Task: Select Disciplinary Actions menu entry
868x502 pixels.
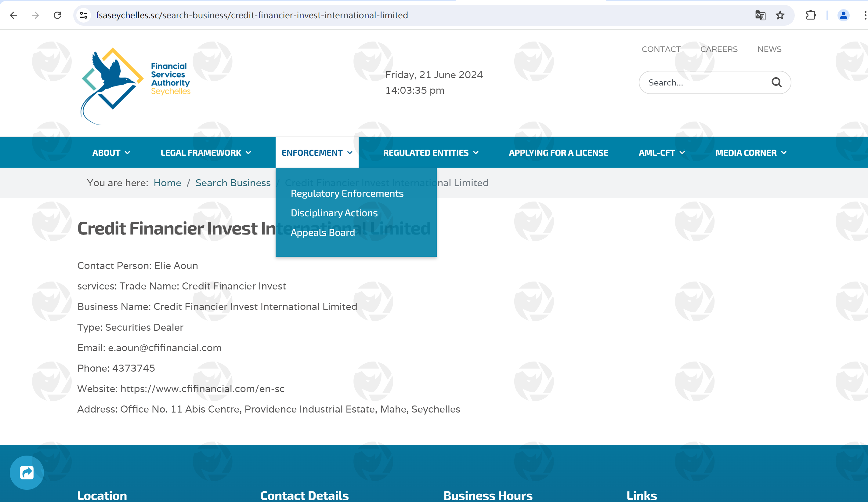Action: [334, 213]
